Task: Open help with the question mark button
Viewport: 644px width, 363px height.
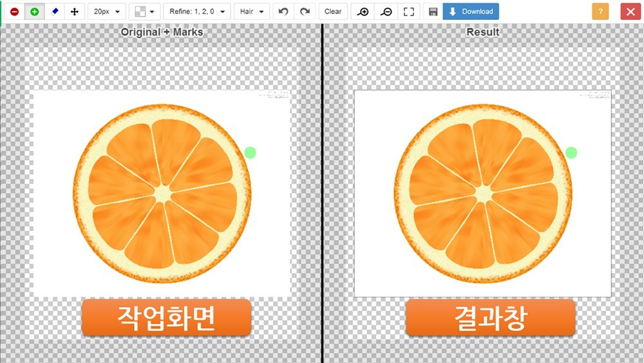Action: (600, 12)
